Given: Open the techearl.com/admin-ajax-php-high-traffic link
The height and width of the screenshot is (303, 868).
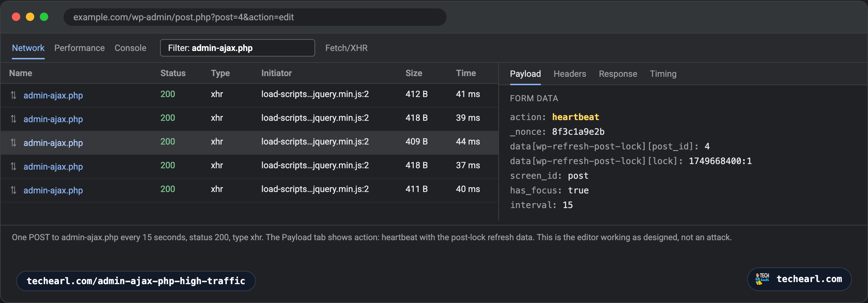Looking at the screenshot, I should click(136, 281).
